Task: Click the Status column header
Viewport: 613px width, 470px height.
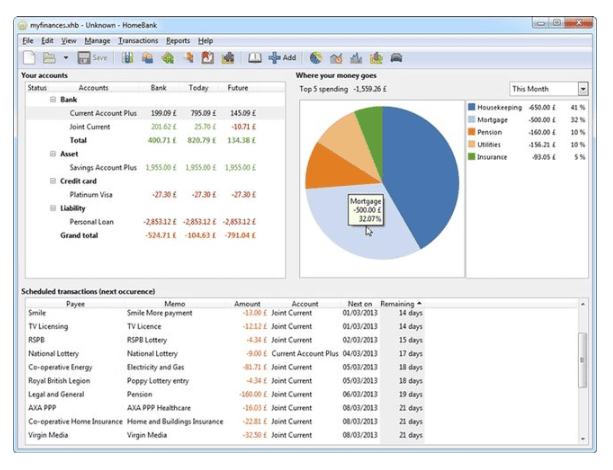Action: [37, 88]
